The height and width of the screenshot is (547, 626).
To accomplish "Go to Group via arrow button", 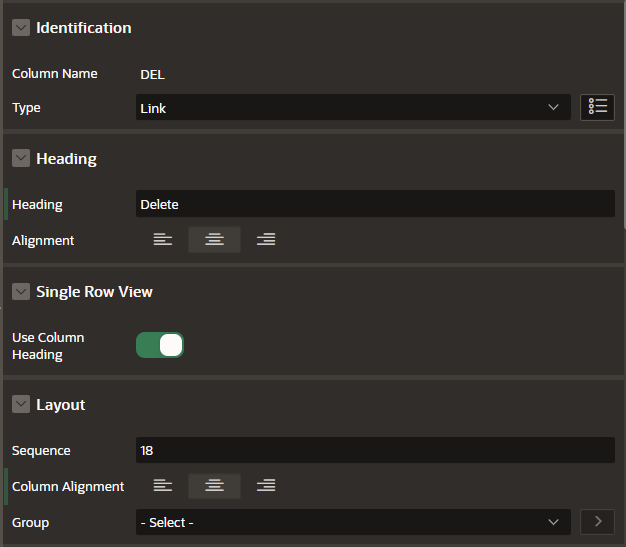I will click(597, 521).
